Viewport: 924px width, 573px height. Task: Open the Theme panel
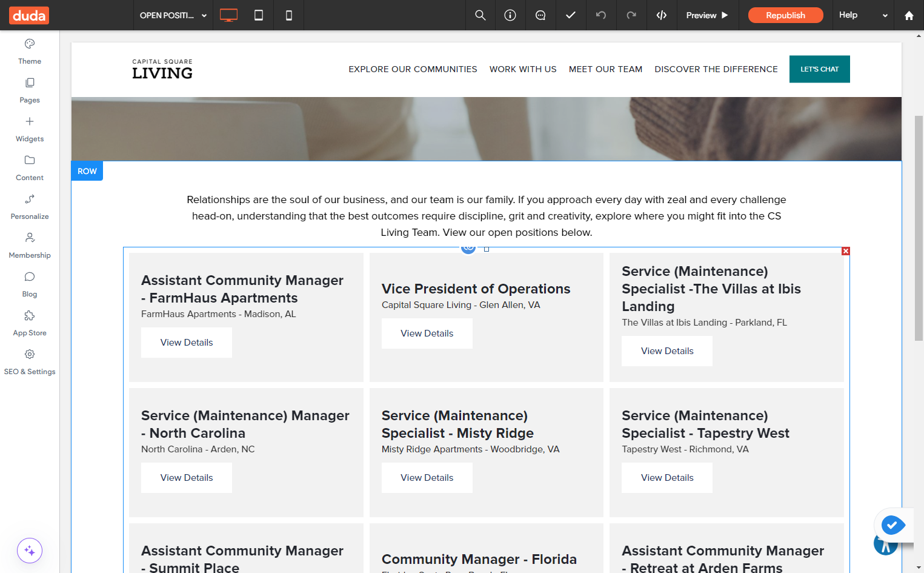(30, 52)
